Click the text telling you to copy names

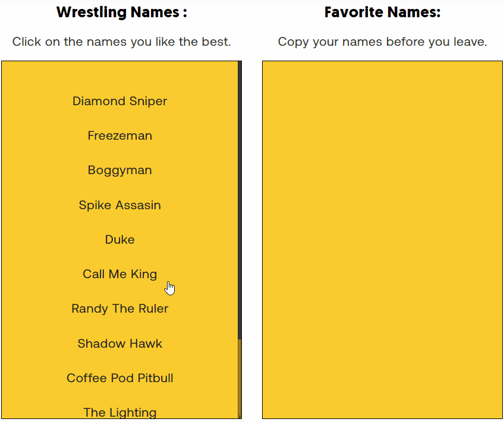pos(382,42)
